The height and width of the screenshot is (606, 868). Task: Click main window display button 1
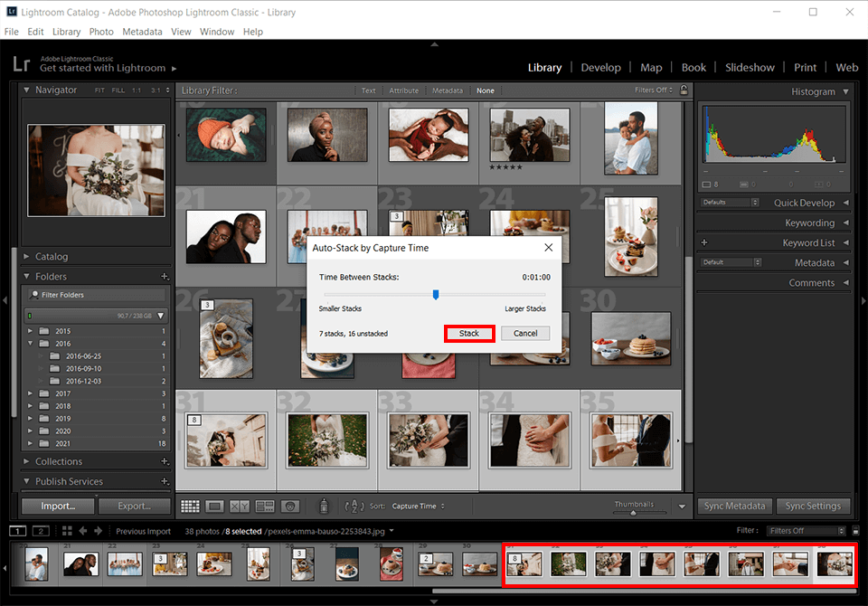click(18, 531)
